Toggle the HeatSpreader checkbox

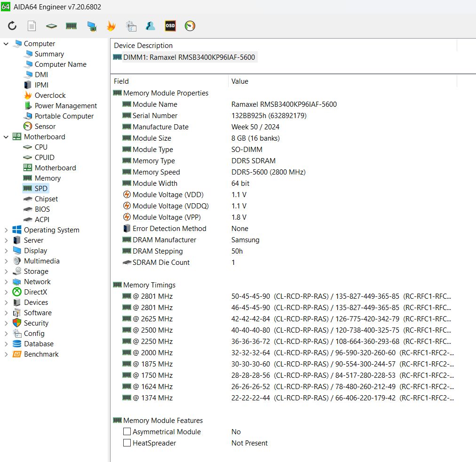(x=127, y=443)
